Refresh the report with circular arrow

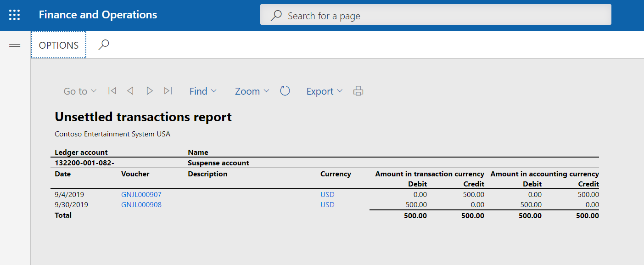285,91
